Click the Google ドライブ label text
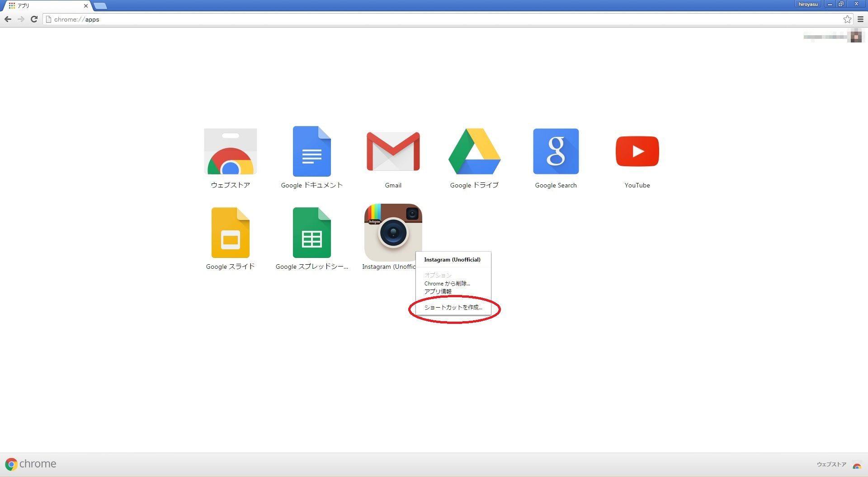The height and width of the screenshot is (477, 868). coord(475,185)
